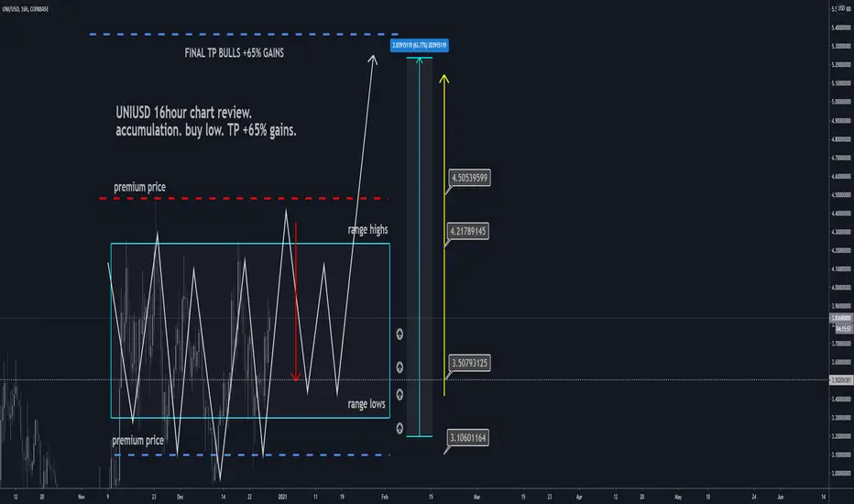The width and height of the screenshot is (854, 504).
Task: Click the 4.00000000 price axis label
Action: [x=841, y=288]
